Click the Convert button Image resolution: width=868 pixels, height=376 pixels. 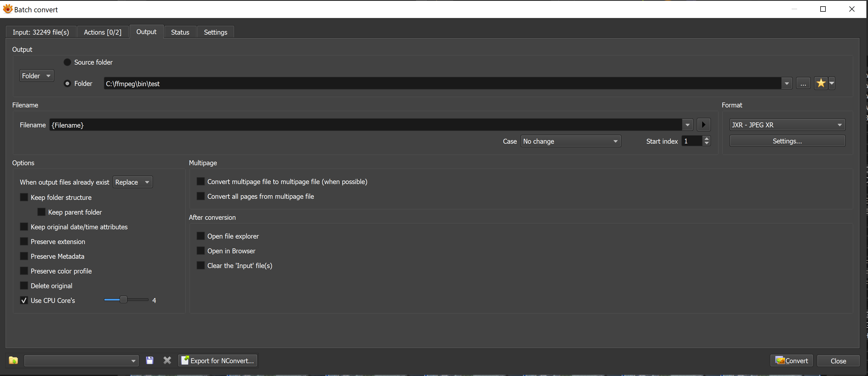[792, 360]
